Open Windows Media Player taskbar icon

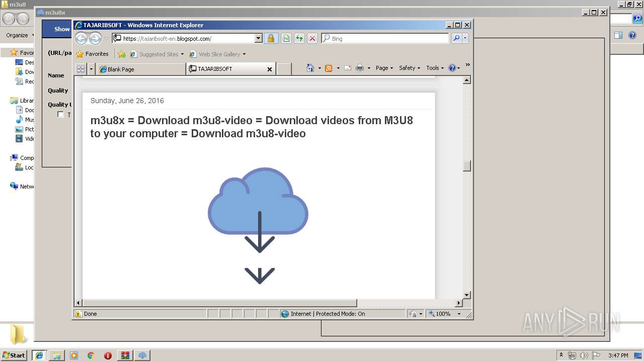pos(74,355)
